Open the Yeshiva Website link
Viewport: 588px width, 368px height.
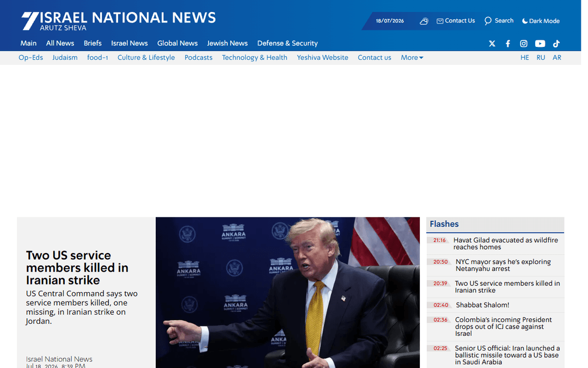[x=322, y=57]
